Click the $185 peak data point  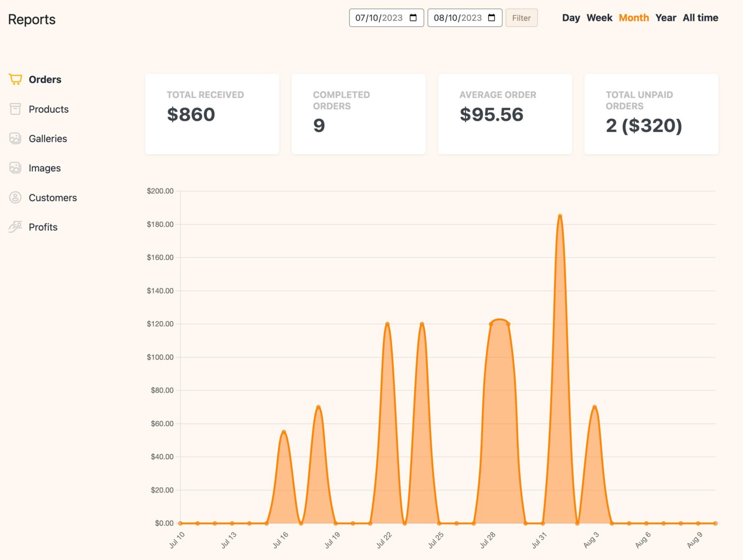pos(560,216)
